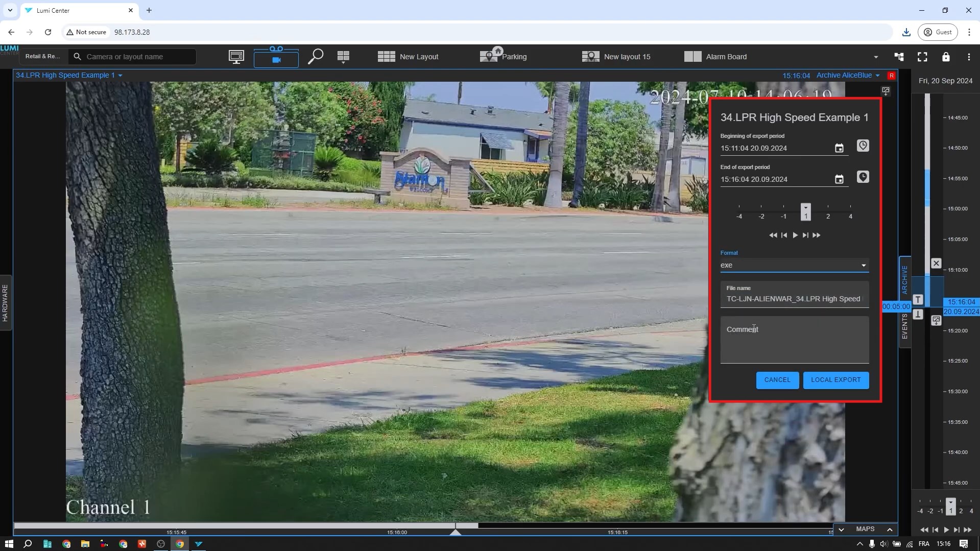Click into the Comment text field
The height and width of the screenshot is (551, 980).
(794, 340)
